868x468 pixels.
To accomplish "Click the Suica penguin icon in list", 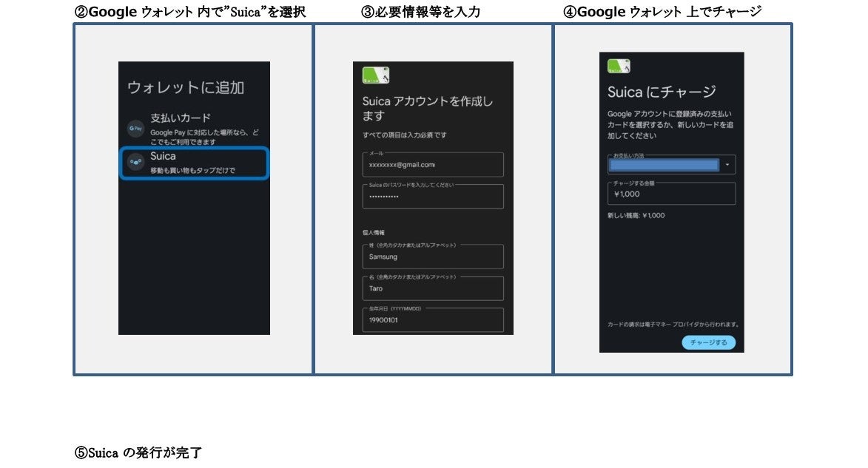I will coord(135,161).
